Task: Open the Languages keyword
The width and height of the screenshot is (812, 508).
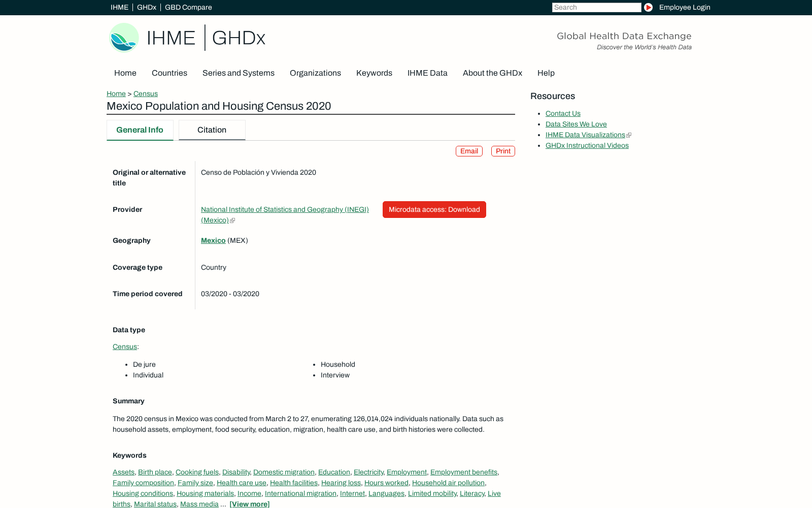Action: pyautogui.click(x=386, y=493)
